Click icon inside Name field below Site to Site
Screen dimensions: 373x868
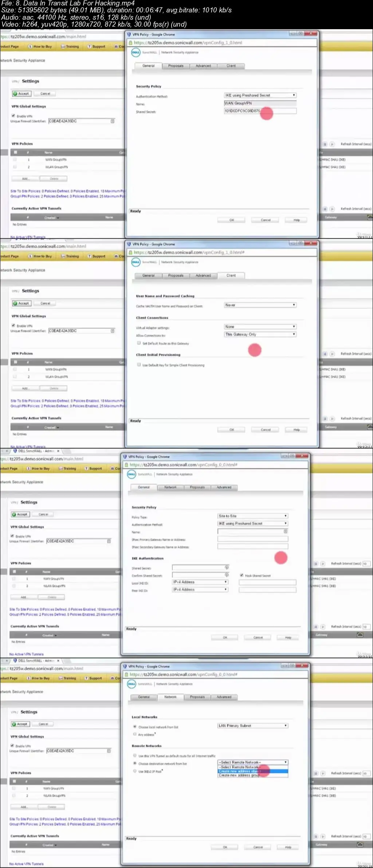point(286,531)
